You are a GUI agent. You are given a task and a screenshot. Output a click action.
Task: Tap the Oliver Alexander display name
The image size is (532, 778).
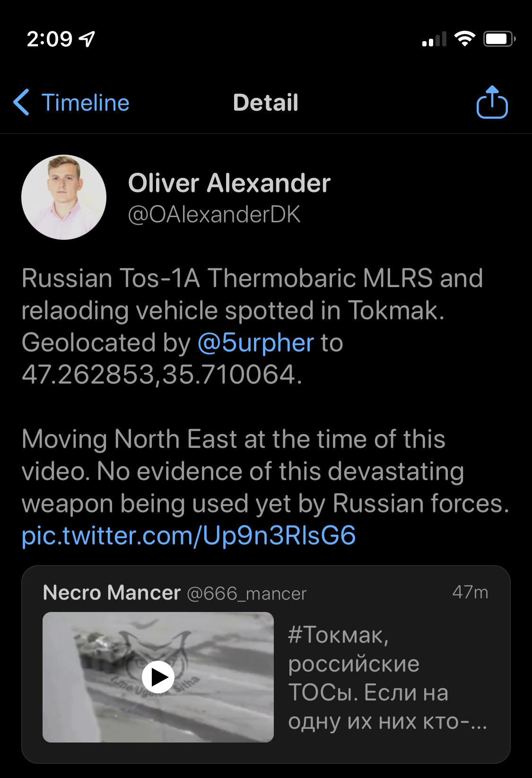(229, 183)
